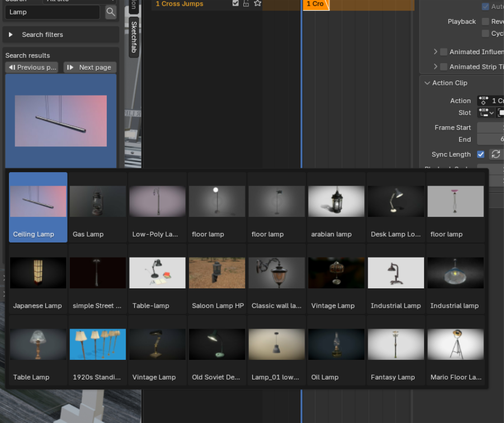The image size is (504, 423).
Task: Click the Previous page button
Action: tap(31, 67)
